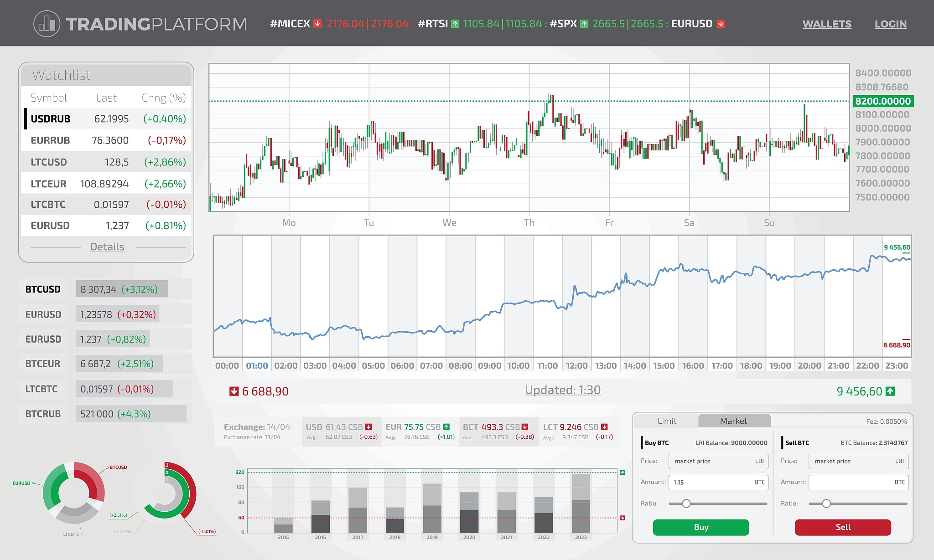This screenshot has width=934, height=560.
Task: Open the Details link in Watchlist
Action: pyautogui.click(x=107, y=247)
